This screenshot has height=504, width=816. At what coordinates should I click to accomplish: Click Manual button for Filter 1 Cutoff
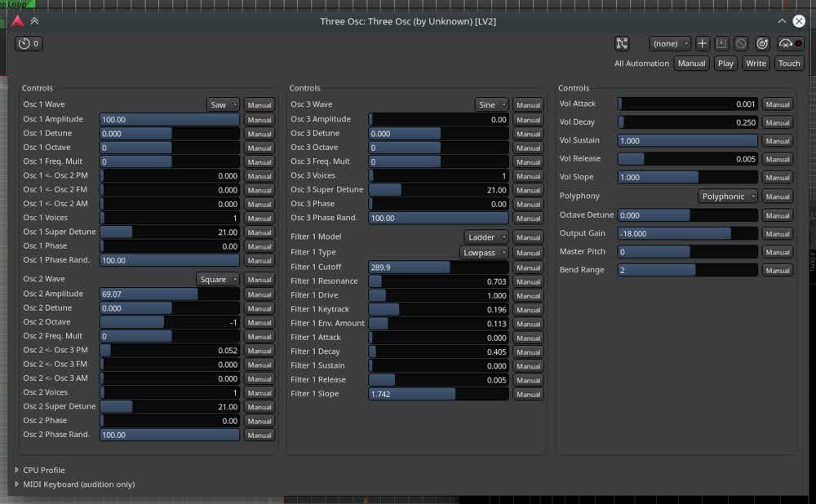point(528,267)
